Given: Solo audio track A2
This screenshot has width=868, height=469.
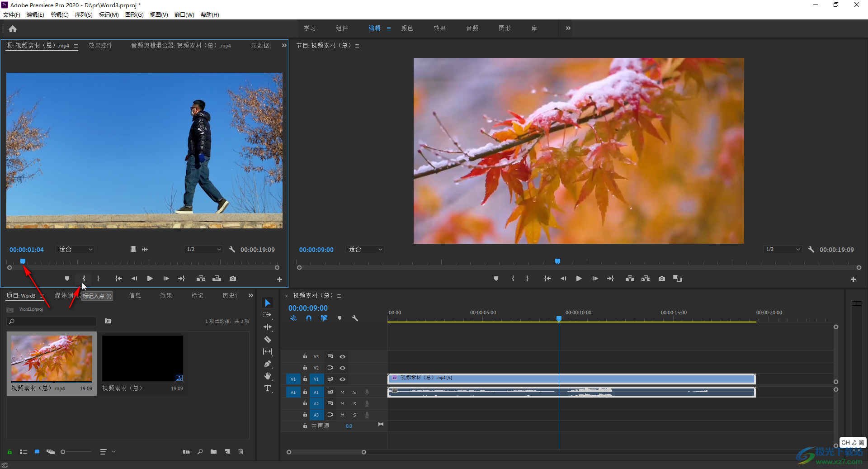Looking at the screenshot, I should pyautogui.click(x=354, y=403).
